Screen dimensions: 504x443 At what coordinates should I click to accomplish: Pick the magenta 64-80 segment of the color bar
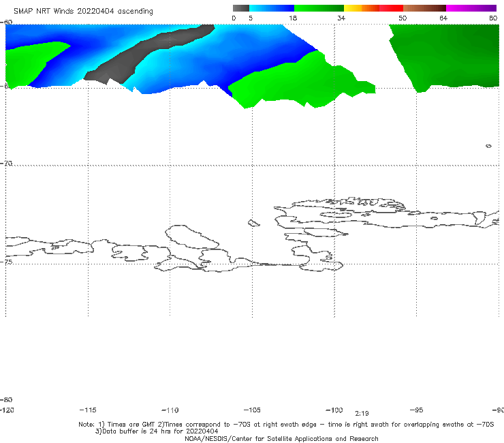tap(471, 8)
